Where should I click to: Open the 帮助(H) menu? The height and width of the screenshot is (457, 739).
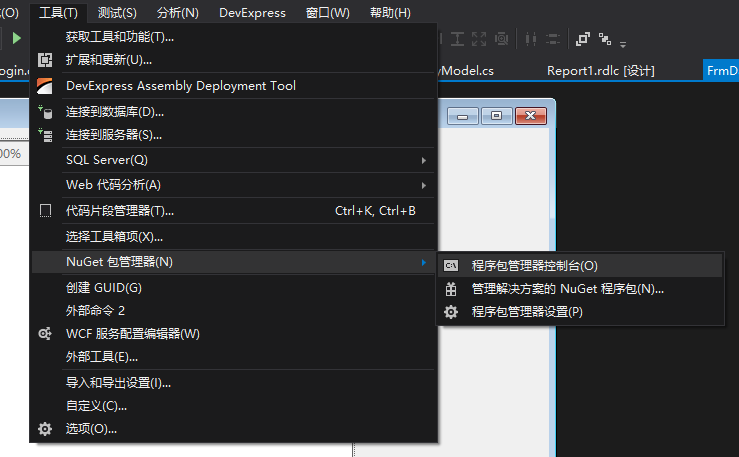390,13
